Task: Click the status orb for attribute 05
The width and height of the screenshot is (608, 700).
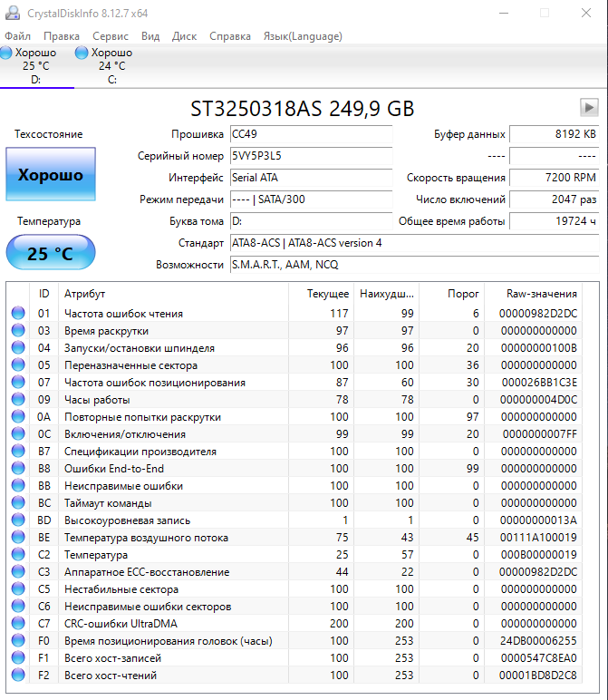Action: (x=18, y=365)
